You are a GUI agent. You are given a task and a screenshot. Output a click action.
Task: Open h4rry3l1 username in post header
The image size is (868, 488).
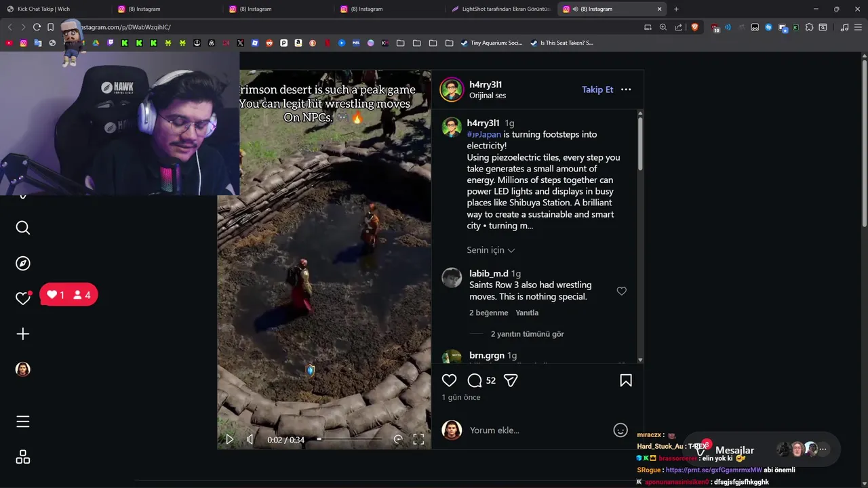486,85
